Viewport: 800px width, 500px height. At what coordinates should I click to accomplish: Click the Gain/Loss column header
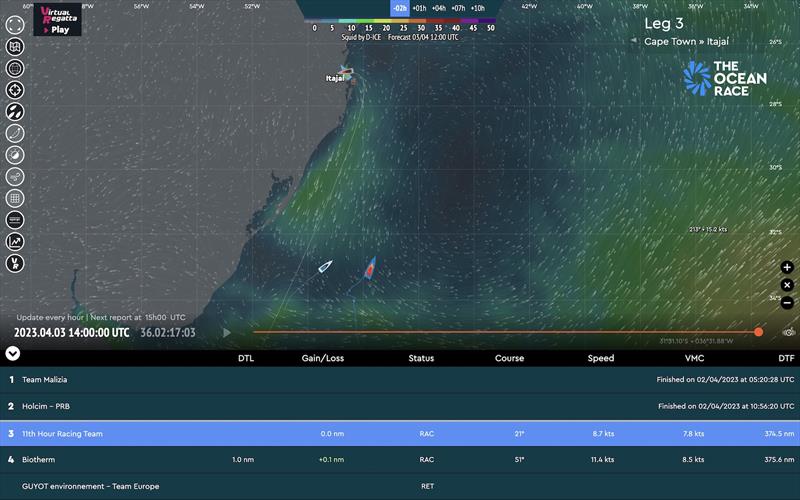pyautogui.click(x=322, y=358)
